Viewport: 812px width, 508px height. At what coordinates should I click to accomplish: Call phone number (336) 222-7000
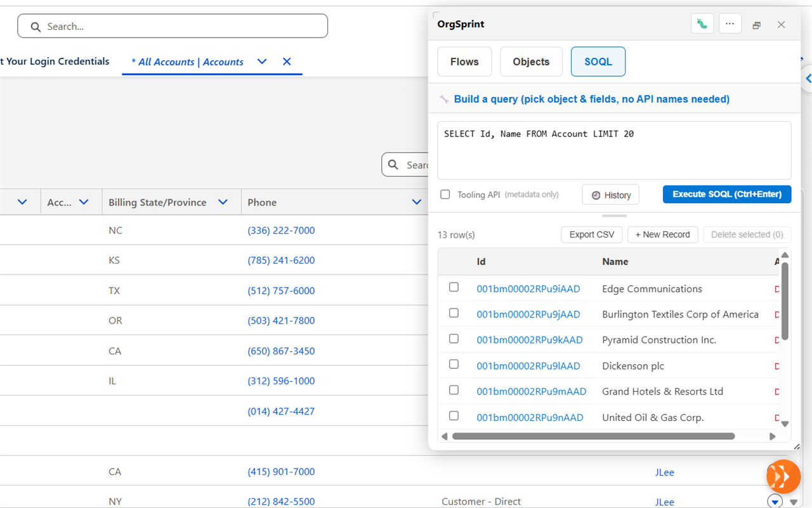coord(281,231)
